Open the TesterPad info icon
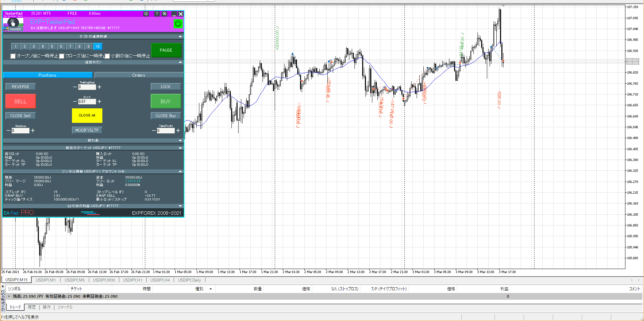 [x=146, y=14]
